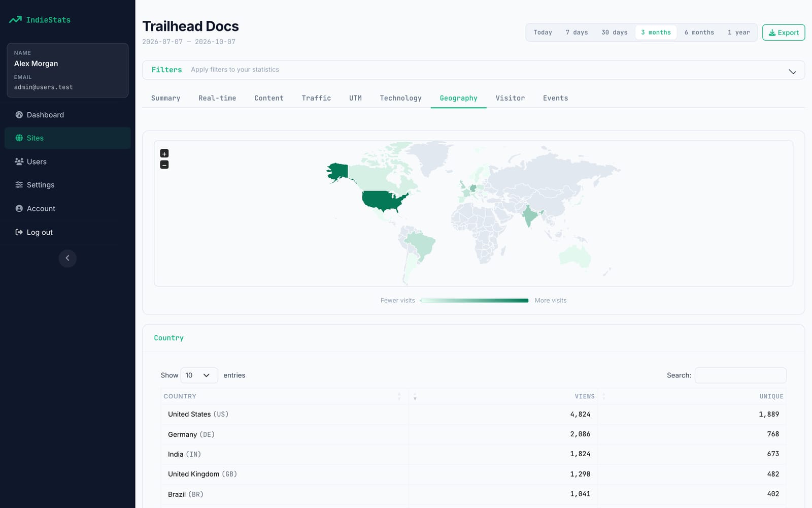Click the Log out arrow icon
This screenshot has height=508, width=812.
click(19, 232)
